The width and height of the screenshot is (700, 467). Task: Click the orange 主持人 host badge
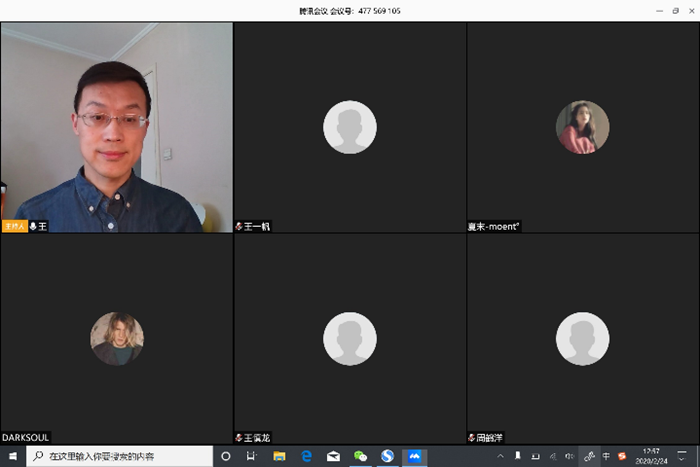14,227
